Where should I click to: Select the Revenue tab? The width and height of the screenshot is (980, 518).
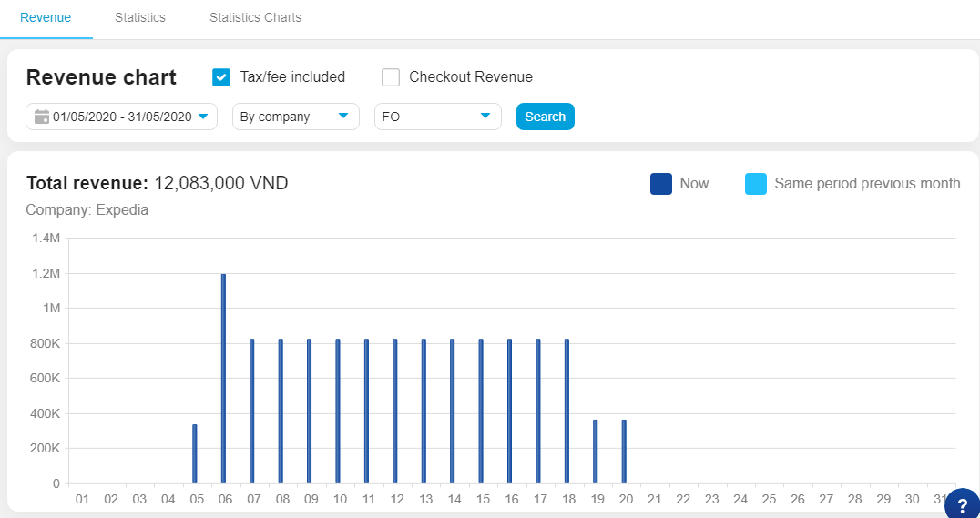(46, 18)
